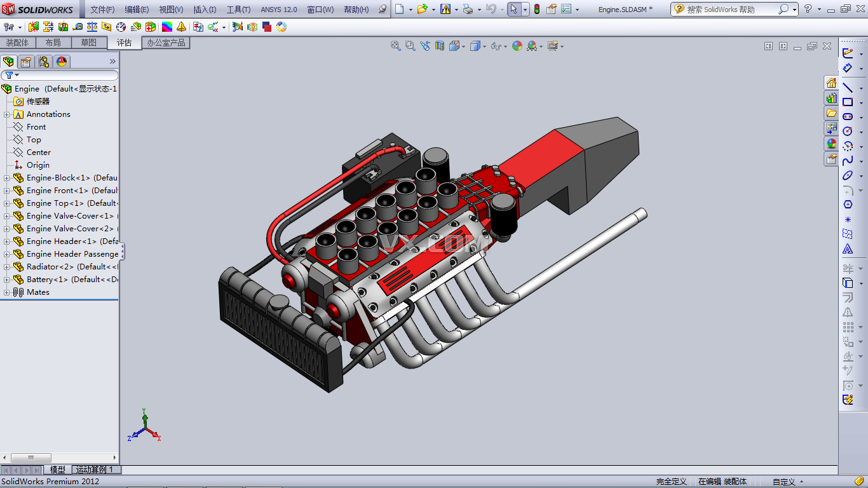Open the 运动算例 1 tab
The height and width of the screenshot is (488, 868).
(95, 470)
